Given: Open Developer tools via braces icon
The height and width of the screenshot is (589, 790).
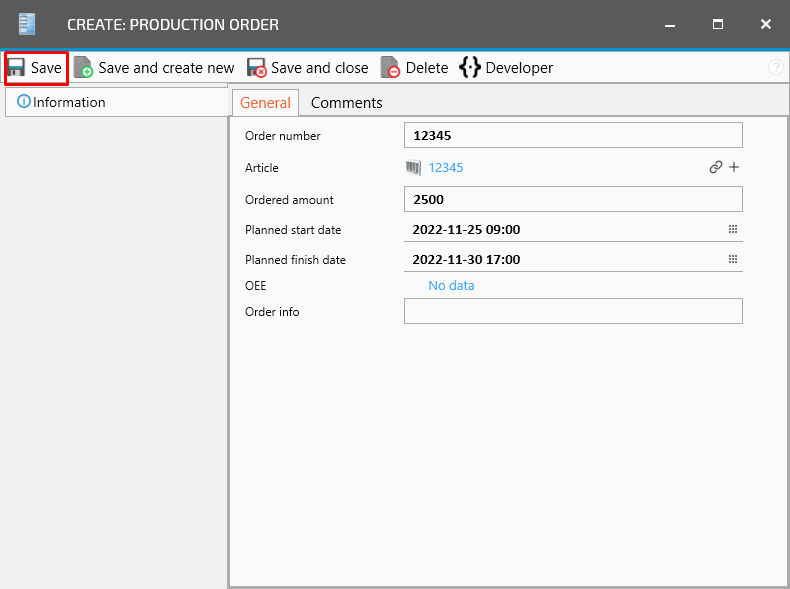Looking at the screenshot, I should coord(470,67).
